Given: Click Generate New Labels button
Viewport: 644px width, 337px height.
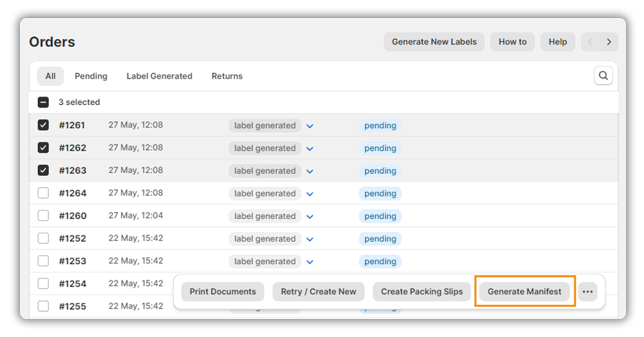Looking at the screenshot, I should click(434, 42).
